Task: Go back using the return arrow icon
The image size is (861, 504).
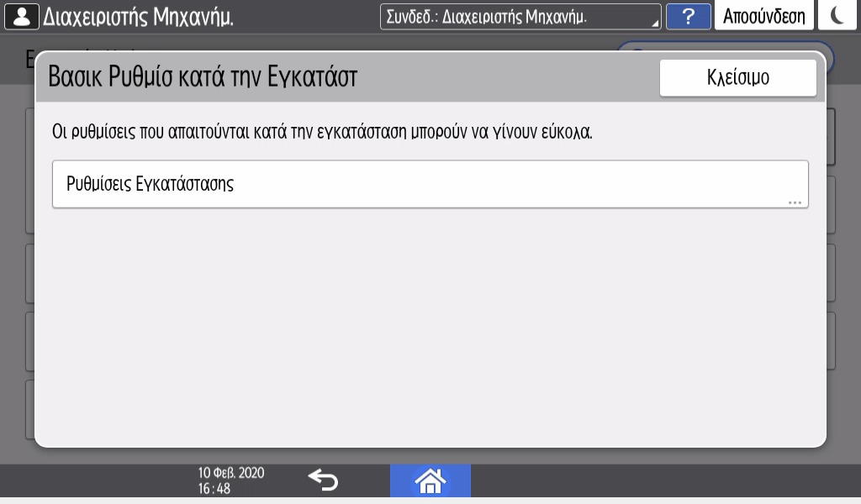Action: (x=323, y=480)
